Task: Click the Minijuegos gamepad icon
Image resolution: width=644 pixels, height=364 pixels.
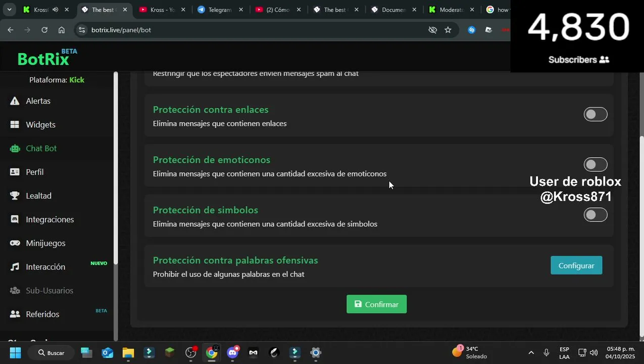Action: click(15, 243)
